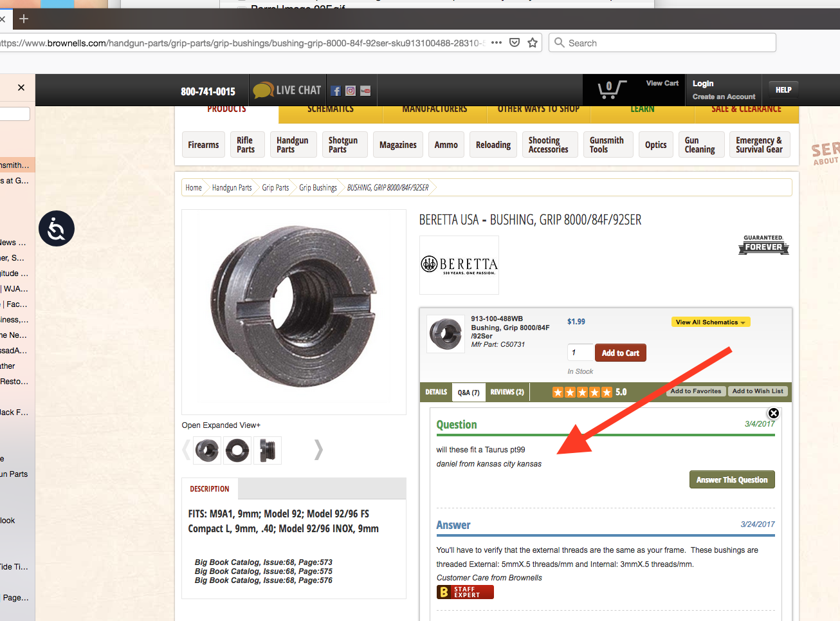Open the Magazines category
Screen dimensions: 840x621
(x=398, y=145)
